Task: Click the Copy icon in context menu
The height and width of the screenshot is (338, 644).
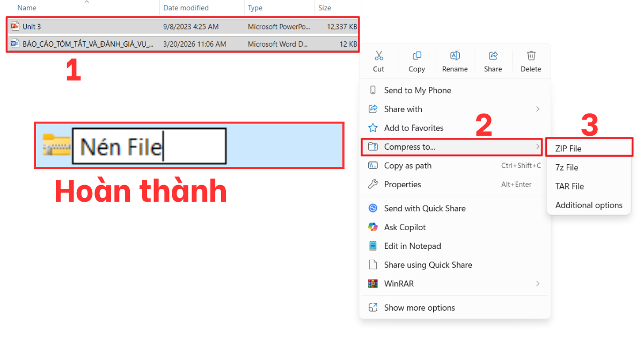Action: [416, 56]
